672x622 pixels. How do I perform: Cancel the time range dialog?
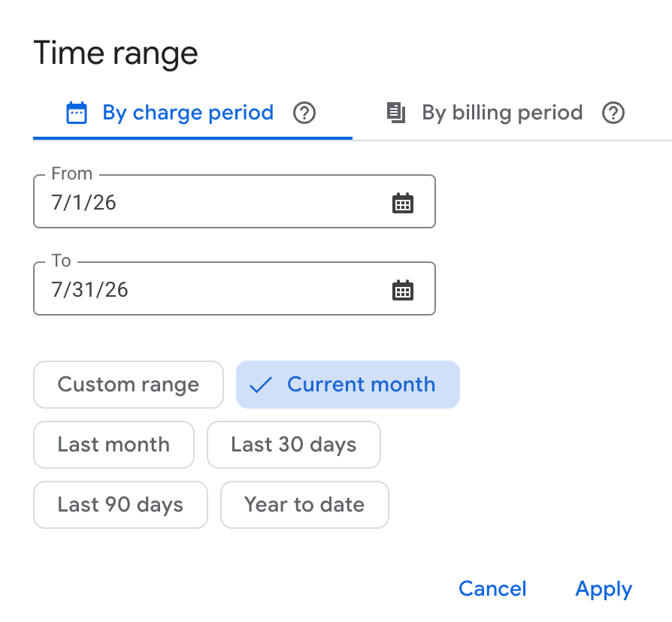pyautogui.click(x=492, y=589)
